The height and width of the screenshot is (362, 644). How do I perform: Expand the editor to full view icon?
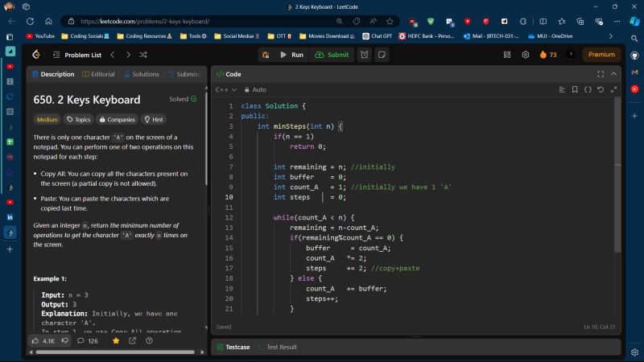pyautogui.click(x=613, y=89)
